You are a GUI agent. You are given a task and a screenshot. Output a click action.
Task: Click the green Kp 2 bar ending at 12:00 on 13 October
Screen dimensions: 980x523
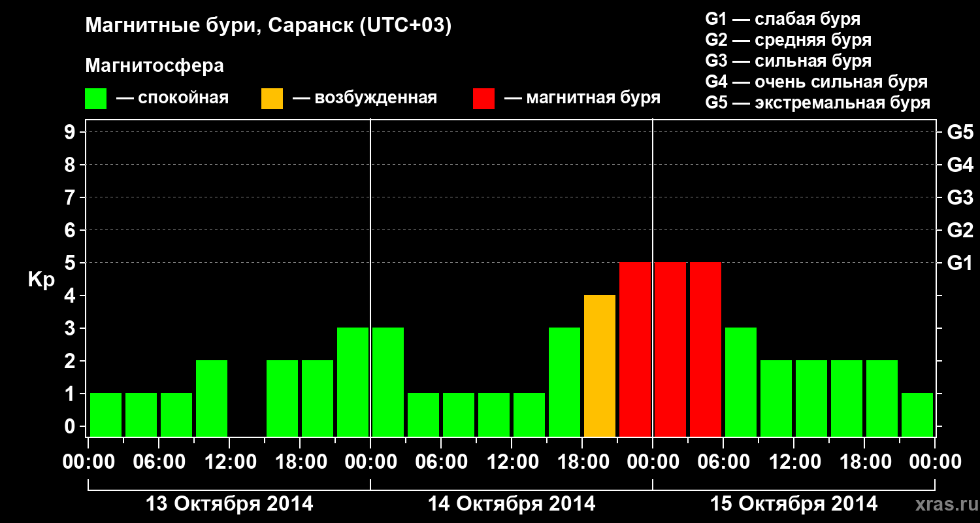click(x=212, y=398)
